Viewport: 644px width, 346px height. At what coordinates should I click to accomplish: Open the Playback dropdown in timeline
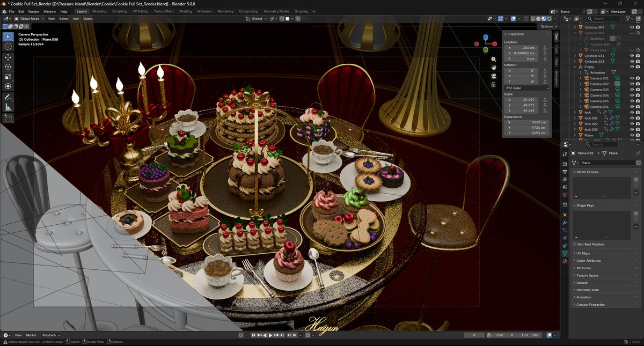(x=51, y=335)
